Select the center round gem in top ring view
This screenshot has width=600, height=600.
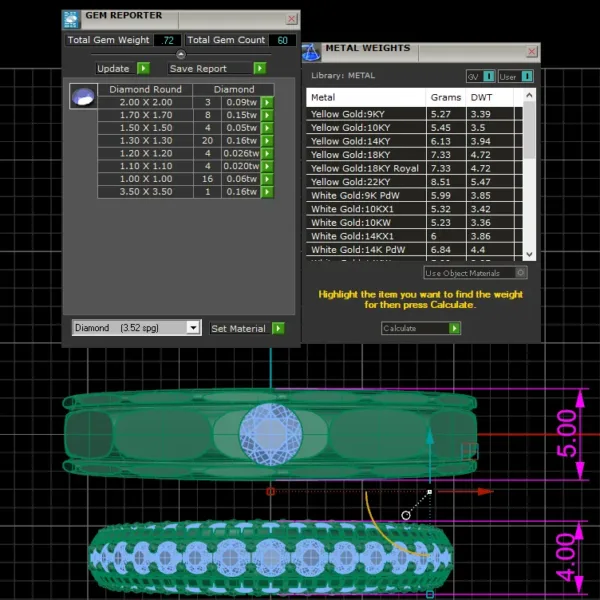[x=271, y=434]
